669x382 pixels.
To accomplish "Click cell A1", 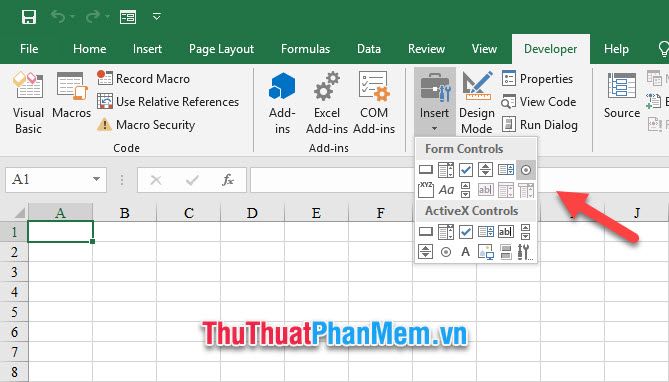I will click(x=60, y=232).
